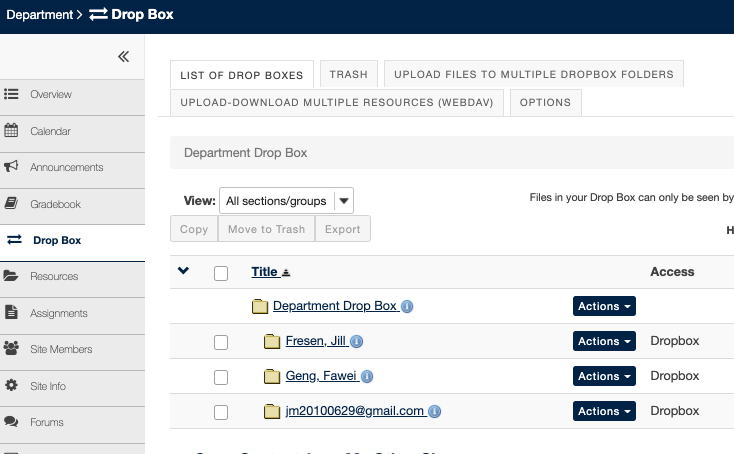Open the Options tab
The image size is (734, 454).
545,102
